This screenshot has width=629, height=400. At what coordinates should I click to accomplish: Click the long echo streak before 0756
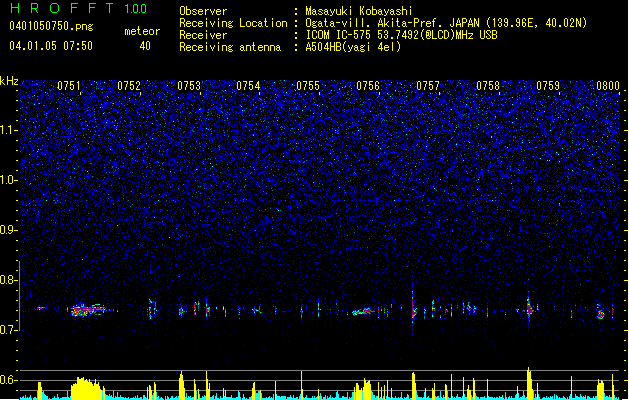tap(364, 311)
